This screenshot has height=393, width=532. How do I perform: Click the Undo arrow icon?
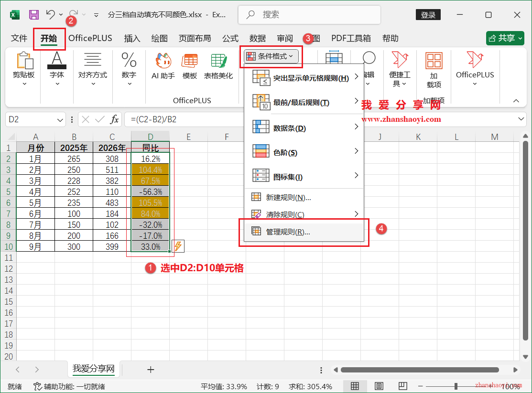51,14
